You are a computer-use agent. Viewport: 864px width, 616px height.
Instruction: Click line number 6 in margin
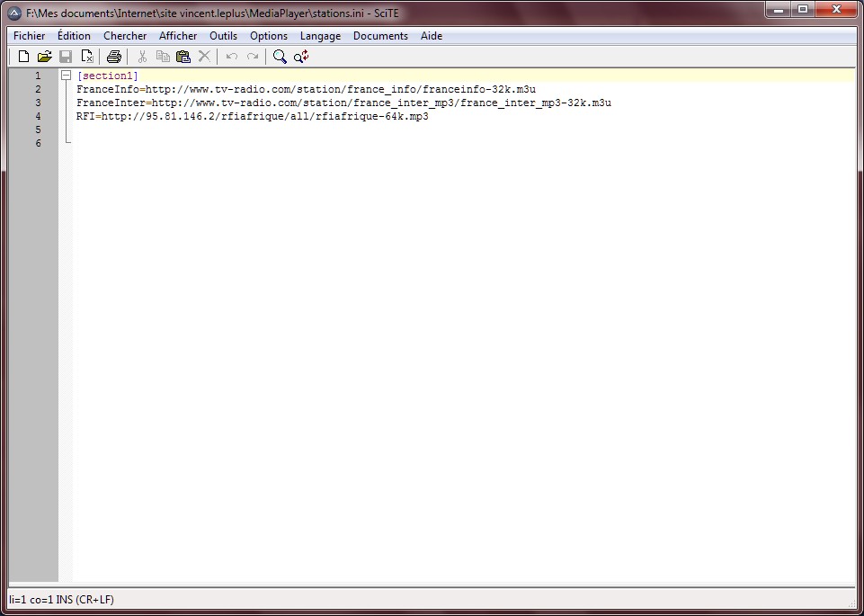[38, 143]
